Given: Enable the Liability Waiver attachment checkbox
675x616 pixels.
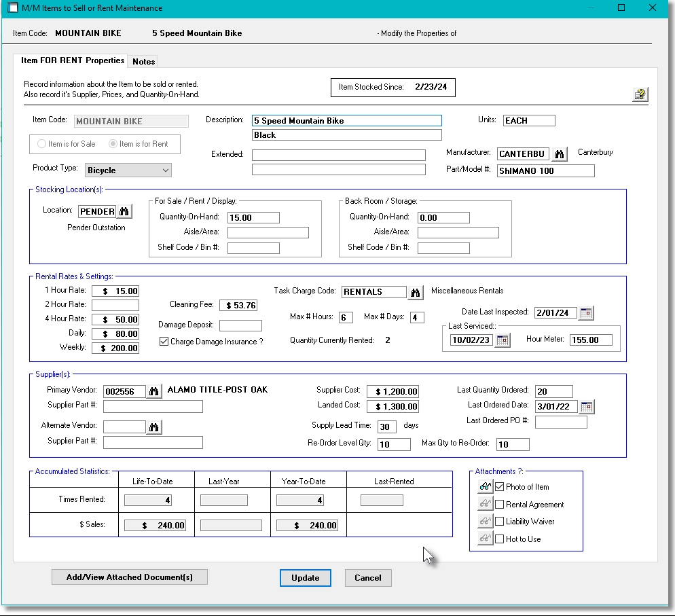Looking at the screenshot, I should pos(498,521).
